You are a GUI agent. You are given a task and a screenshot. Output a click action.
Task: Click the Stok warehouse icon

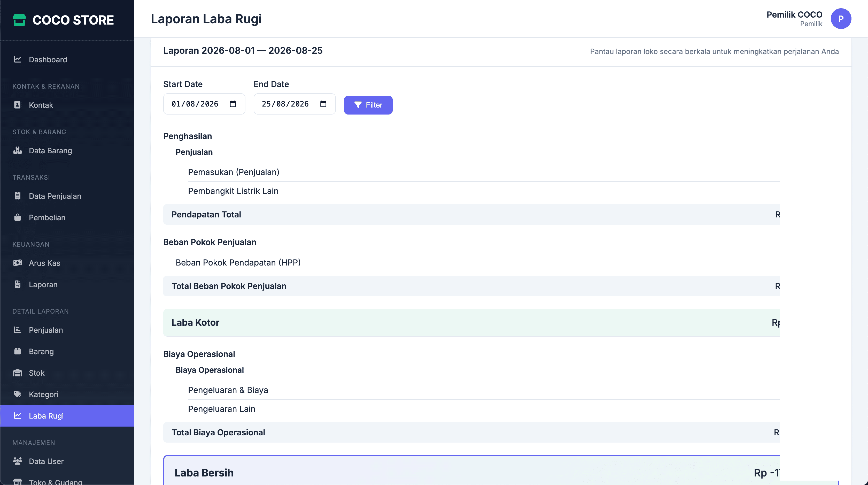point(18,373)
